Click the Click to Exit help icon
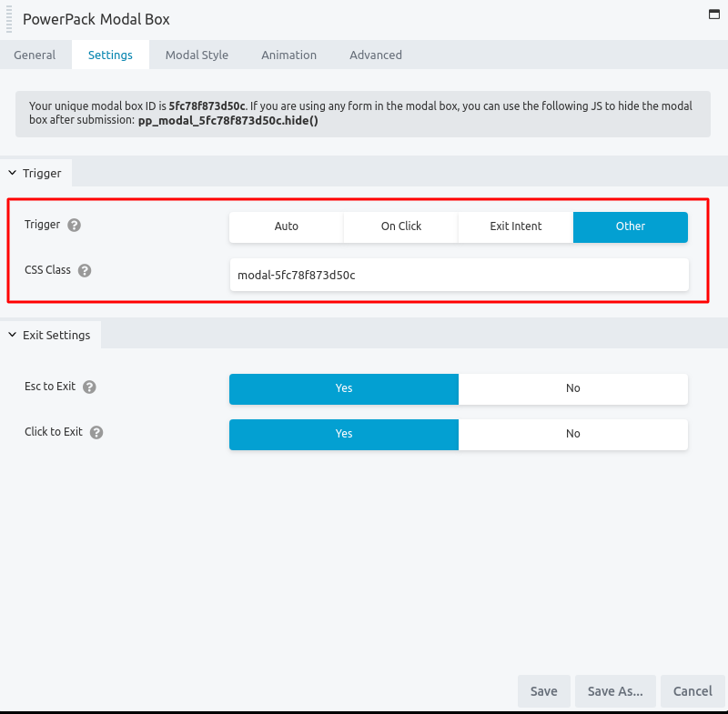This screenshot has width=728, height=714. tap(96, 432)
